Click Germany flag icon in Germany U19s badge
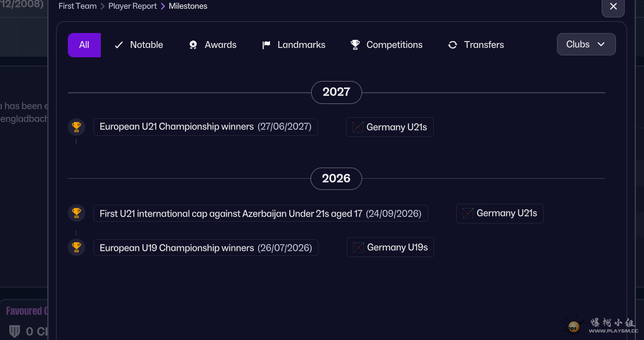The image size is (644, 340). pos(358,247)
